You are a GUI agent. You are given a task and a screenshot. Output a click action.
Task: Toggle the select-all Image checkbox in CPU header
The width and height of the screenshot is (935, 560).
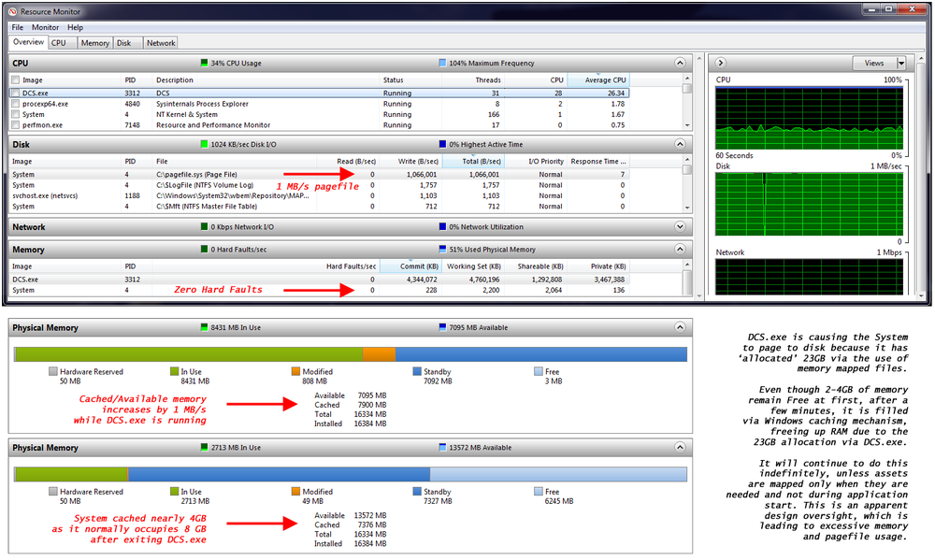(x=16, y=79)
